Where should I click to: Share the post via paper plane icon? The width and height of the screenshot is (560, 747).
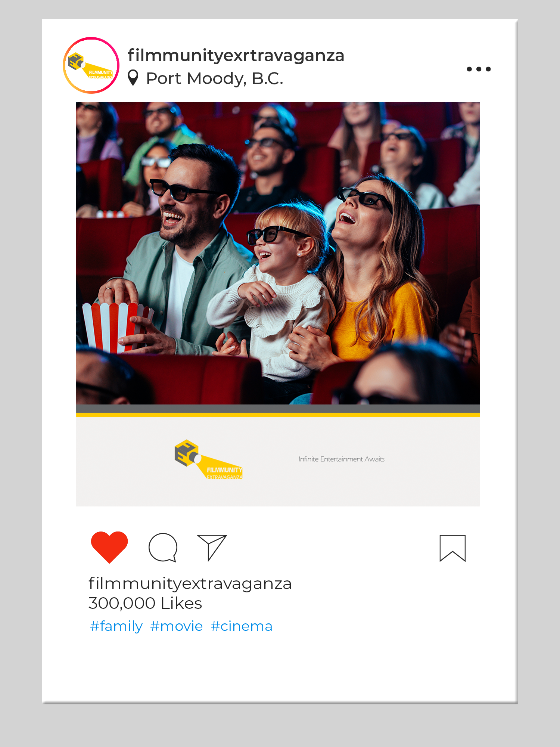(212, 548)
